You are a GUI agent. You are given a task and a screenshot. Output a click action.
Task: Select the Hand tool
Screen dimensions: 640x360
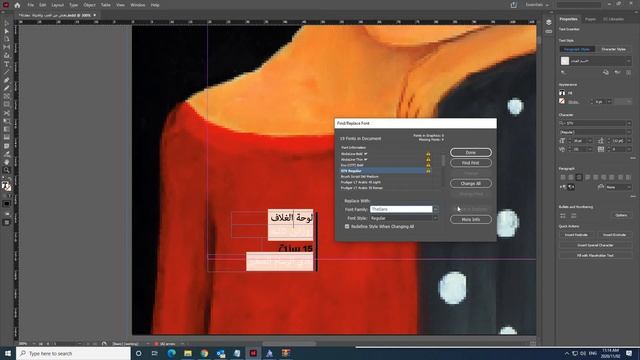[x=7, y=162]
